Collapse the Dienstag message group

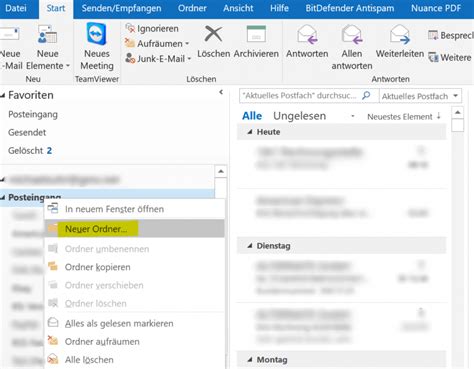coord(250,246)
